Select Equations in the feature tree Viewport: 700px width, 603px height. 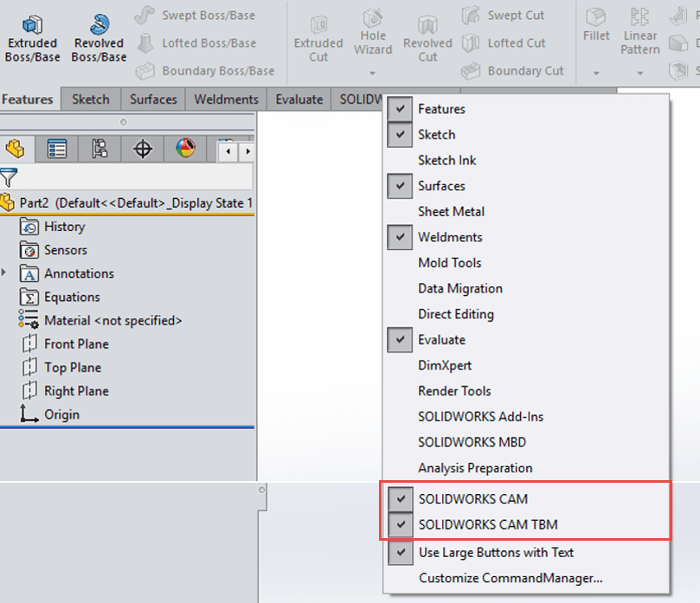[x=60, y=297]
